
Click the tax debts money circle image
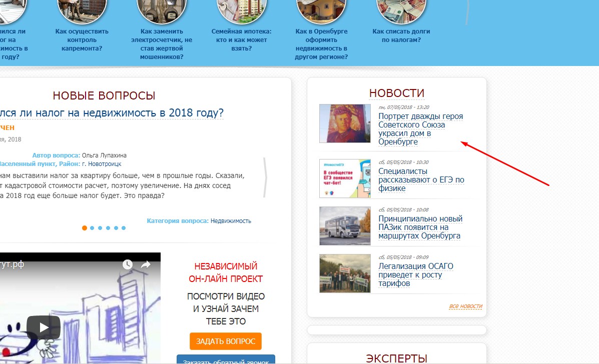401,10
